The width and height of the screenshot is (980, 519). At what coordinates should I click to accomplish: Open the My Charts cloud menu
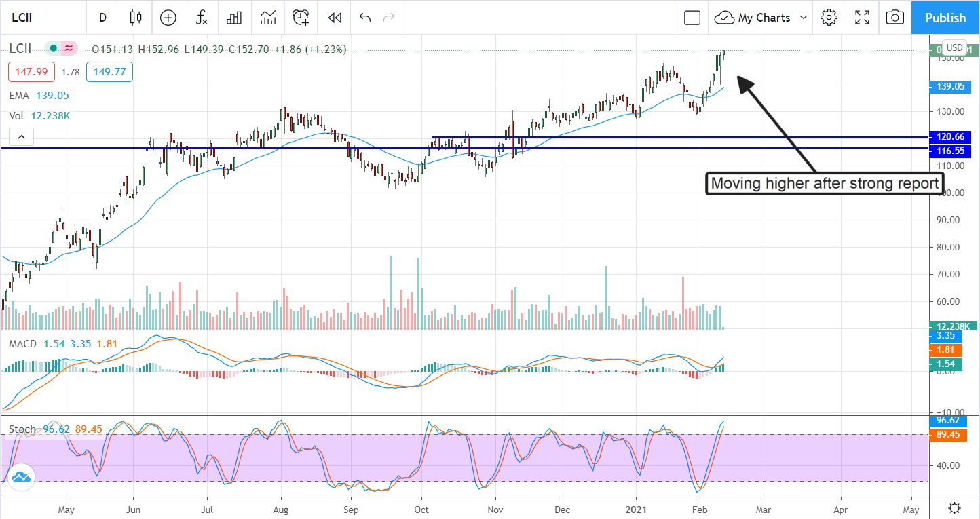pos(725,18)
